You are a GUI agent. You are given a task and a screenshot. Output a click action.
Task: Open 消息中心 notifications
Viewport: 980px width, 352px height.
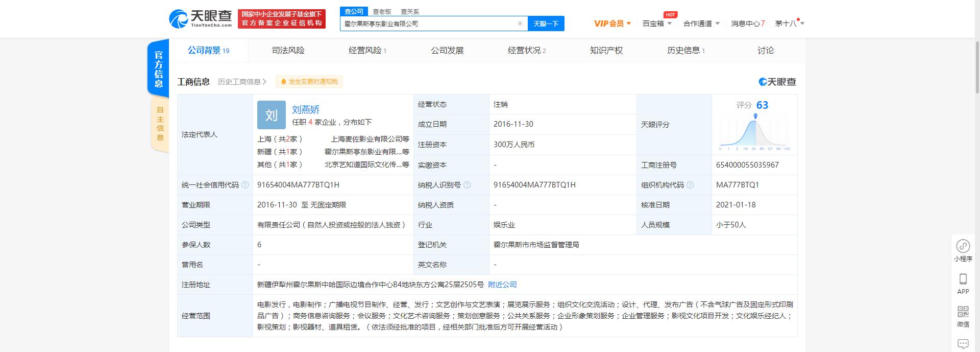748,24
